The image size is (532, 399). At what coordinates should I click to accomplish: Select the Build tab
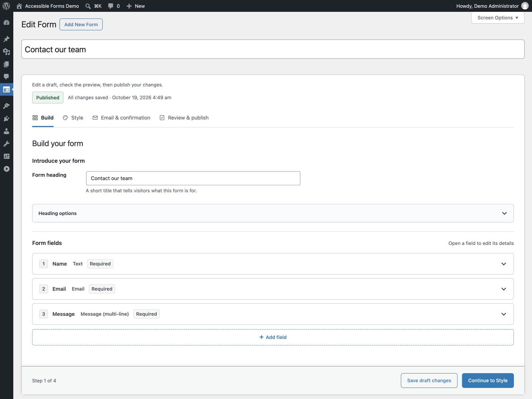point(43,118)
